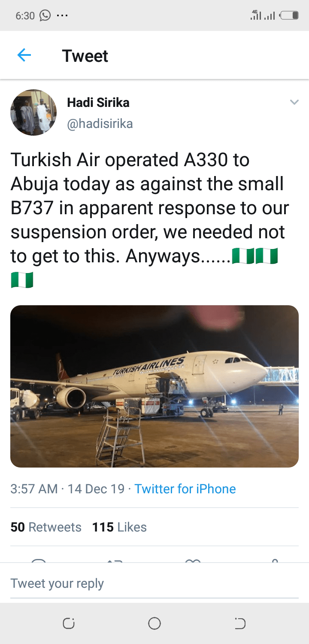Tap the partially visible retweet icon
Screen dimensions: 309x644
[x=115, y=561]
